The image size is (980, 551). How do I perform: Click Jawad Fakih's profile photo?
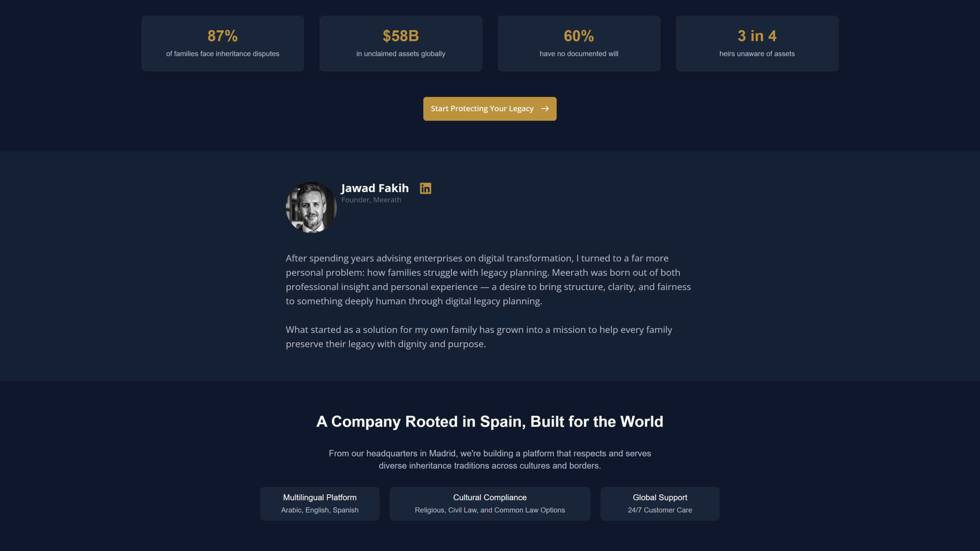(311, 207)
